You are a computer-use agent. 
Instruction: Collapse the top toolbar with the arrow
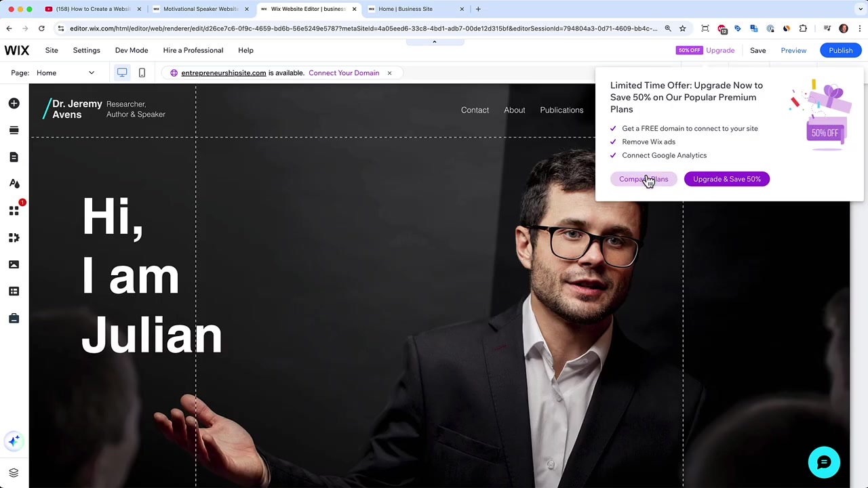coord(434,41)
